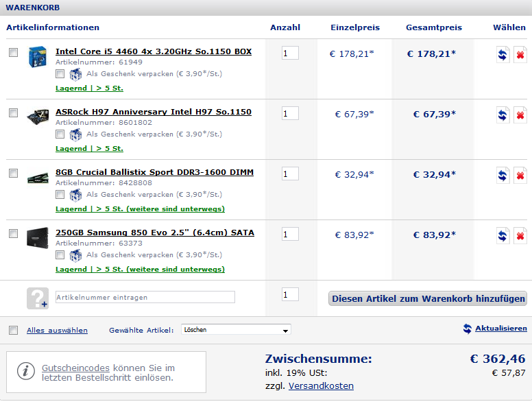Enable gift wrapping for Crucial Ballistix
The height and width of the screenshot is (404, 532).
tap(60, 195)
